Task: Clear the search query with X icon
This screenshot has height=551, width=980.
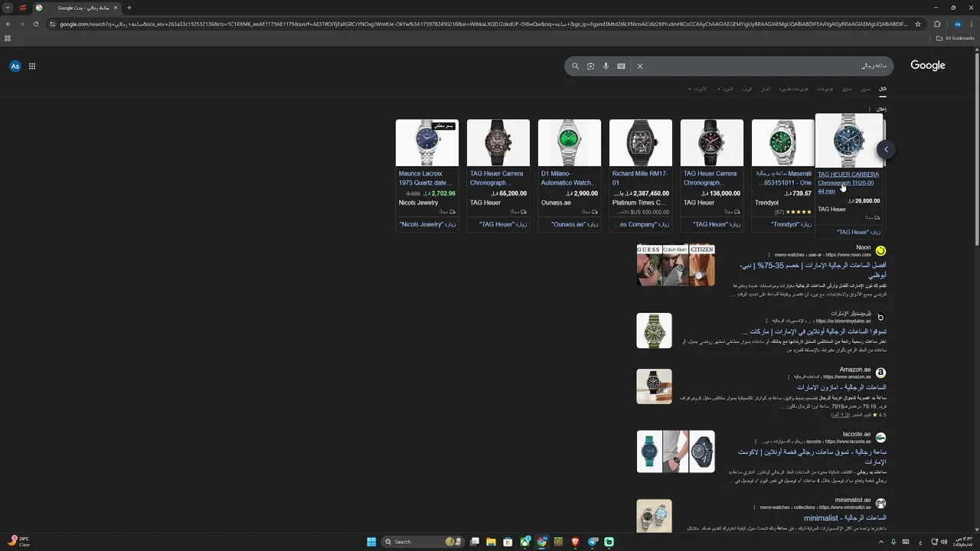Action: 640,67
